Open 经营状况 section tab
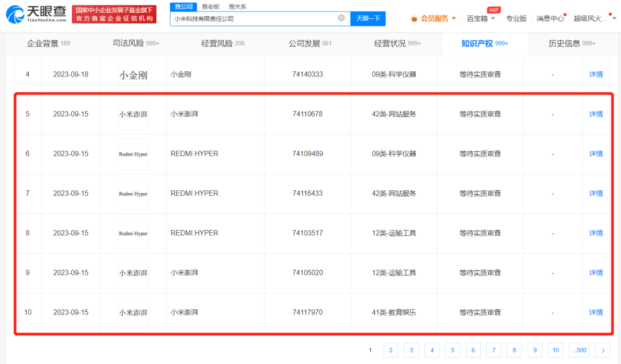 point(397,43)
